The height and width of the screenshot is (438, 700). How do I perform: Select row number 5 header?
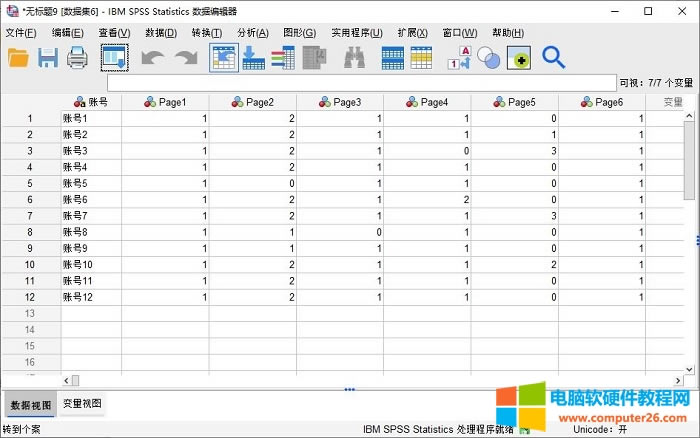tap(30, 183)
